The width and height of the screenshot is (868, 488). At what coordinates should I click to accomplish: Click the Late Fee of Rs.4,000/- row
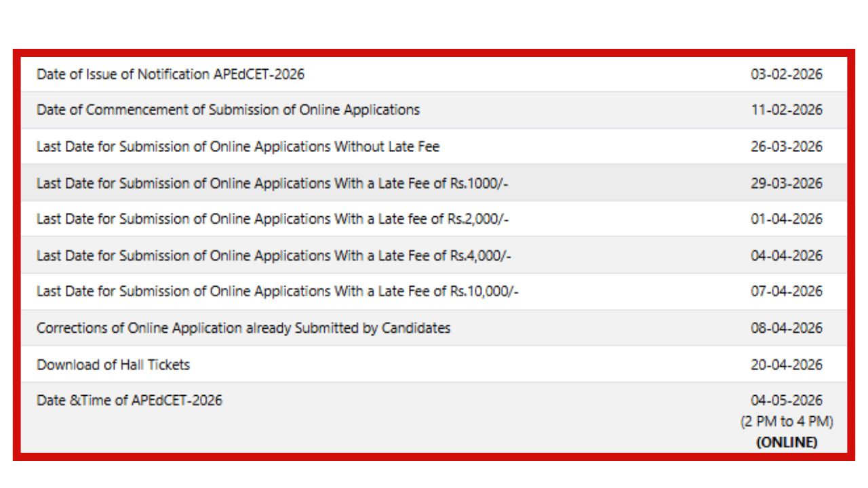click(274, 256)
